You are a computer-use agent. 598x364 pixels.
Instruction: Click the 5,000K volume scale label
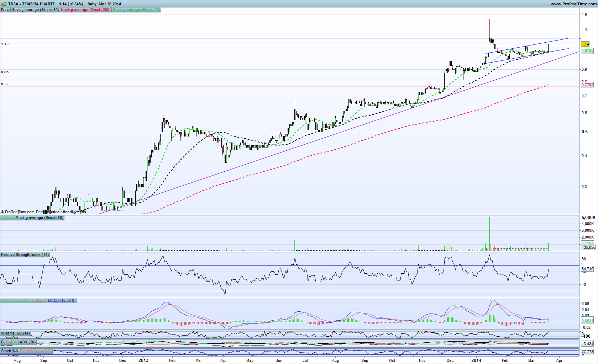point(588,218)
